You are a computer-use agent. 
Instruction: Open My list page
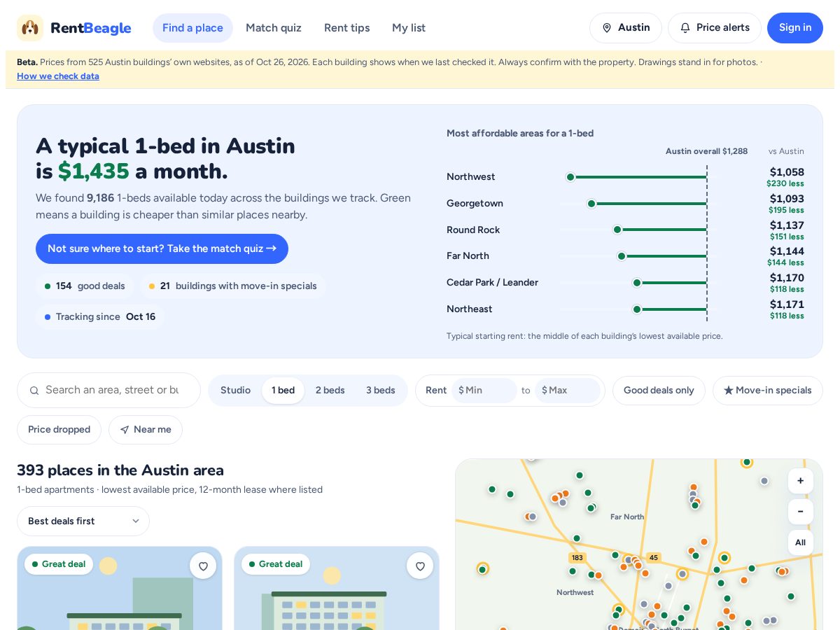click(x=409, y=28)
